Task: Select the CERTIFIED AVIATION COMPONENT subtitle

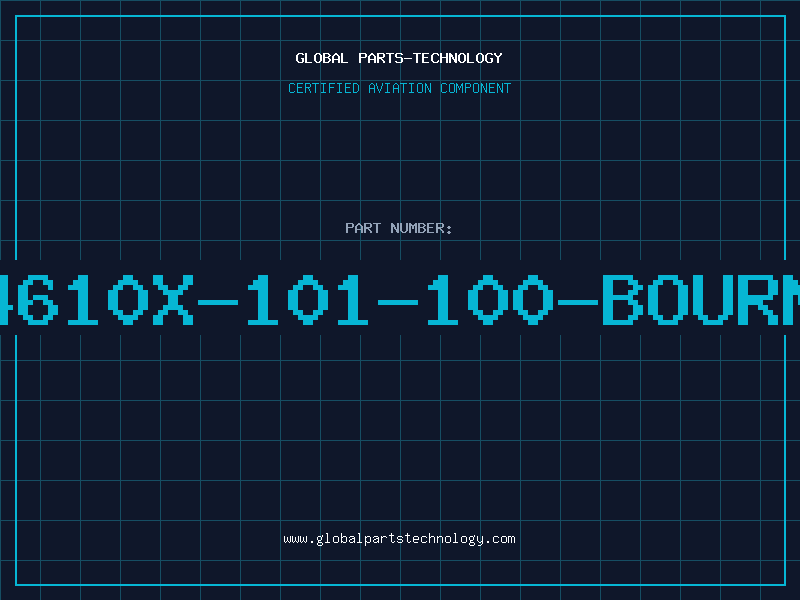Action: [x=399, y=88]
